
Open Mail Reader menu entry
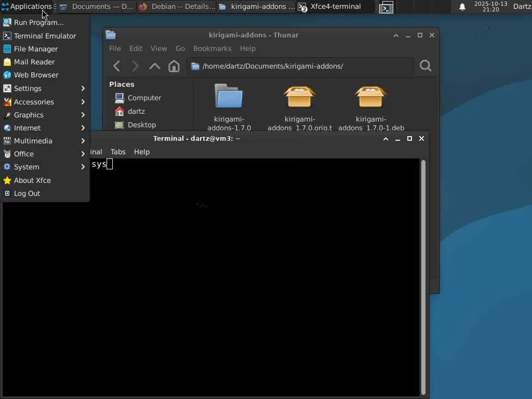(x=45, y=62)
